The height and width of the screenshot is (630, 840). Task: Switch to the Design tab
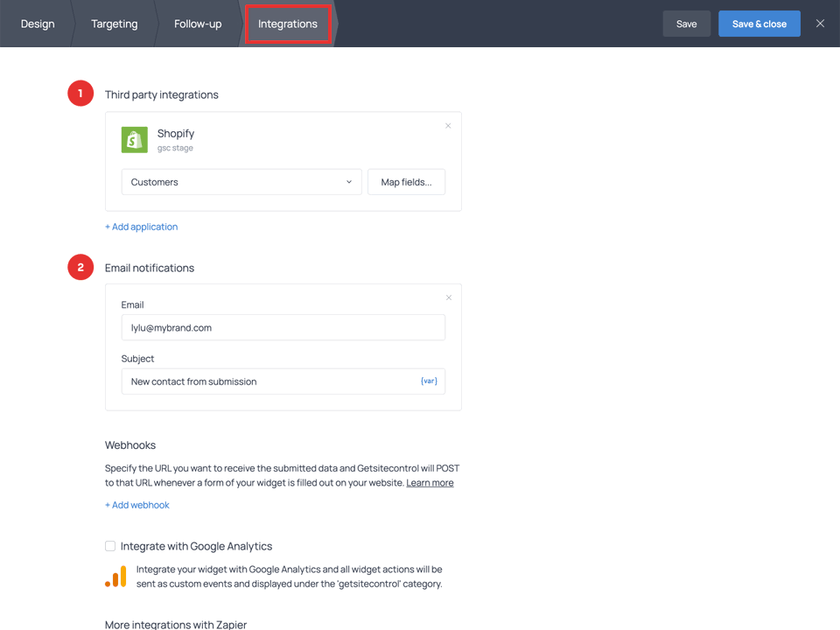pos(37,24)
